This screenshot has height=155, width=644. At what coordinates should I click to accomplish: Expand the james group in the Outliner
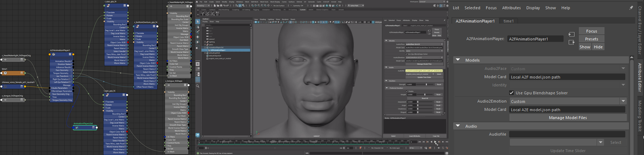pyautogui.click(x=205, y=45)
